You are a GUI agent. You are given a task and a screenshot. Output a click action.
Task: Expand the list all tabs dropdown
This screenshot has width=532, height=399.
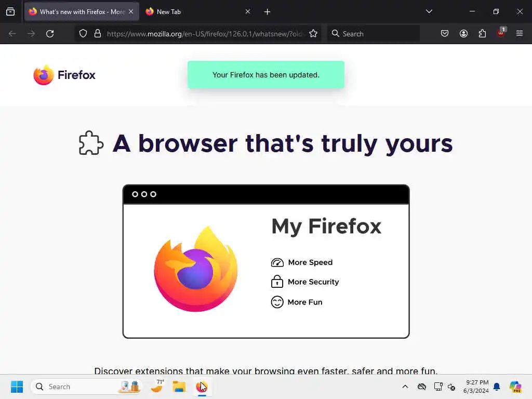[x=429, y=12]
